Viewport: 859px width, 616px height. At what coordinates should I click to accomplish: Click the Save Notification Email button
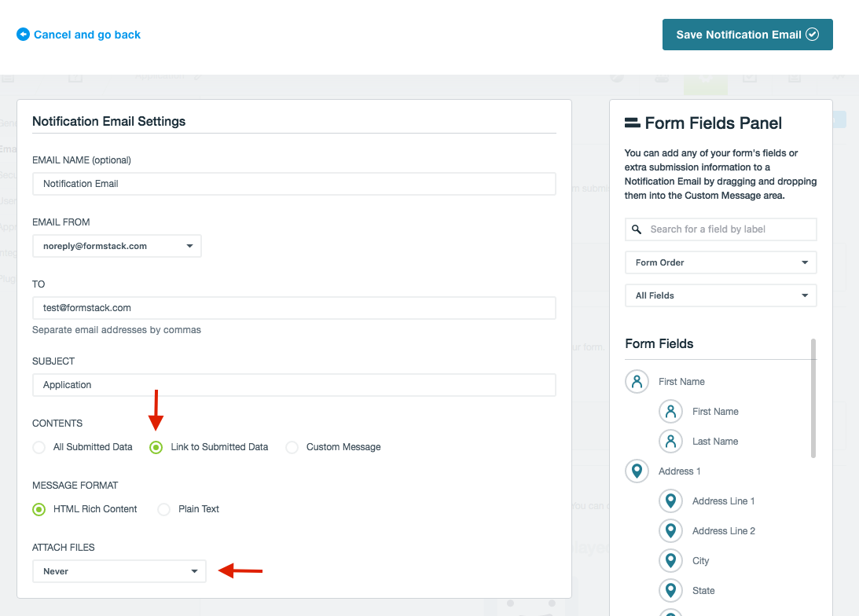point(747,35)
